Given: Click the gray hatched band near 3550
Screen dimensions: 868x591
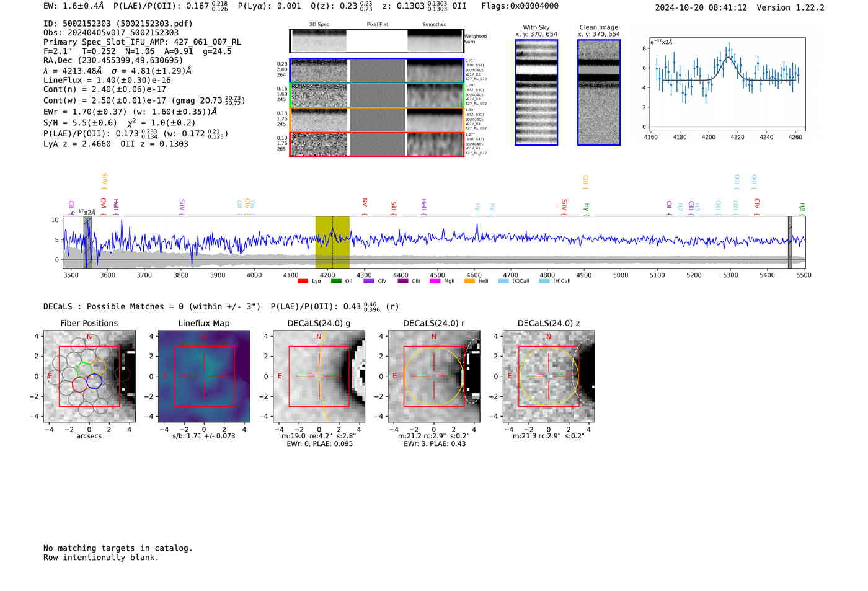Looking at the screenshot, I should click(x=87, y=242).
